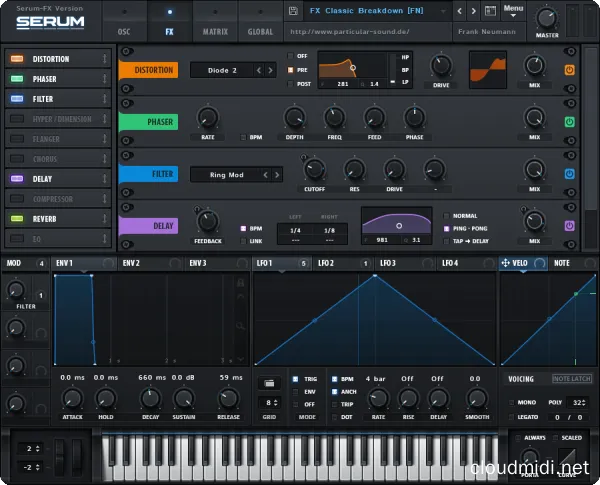Select next distortion type arrow
This screenshot has height=485, width=600.
coord(271,70)
